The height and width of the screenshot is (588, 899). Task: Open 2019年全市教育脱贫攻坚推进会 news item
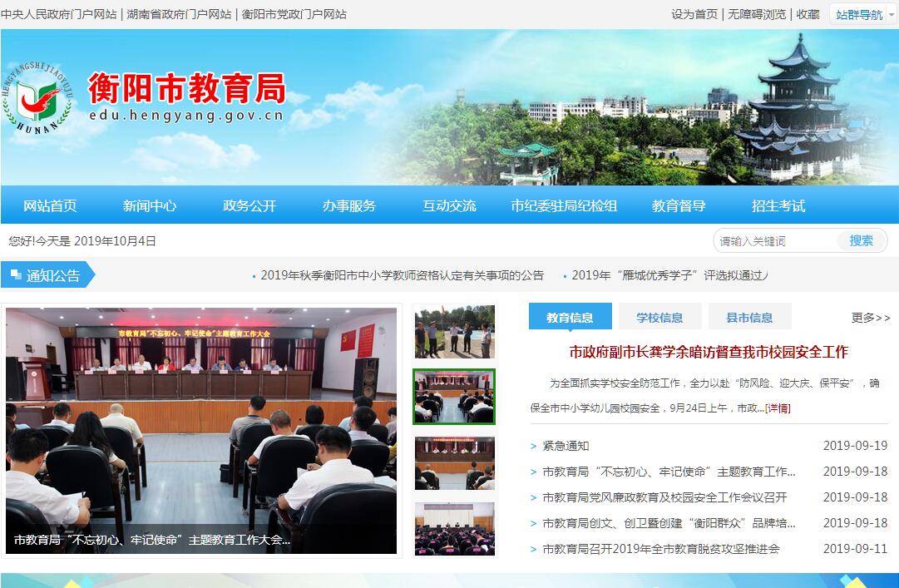pyautogui.click(x=661, y=549)
